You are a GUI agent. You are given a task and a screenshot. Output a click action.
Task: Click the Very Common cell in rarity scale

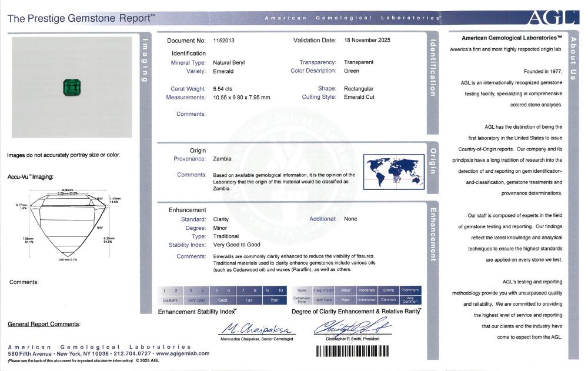(410, 300)
